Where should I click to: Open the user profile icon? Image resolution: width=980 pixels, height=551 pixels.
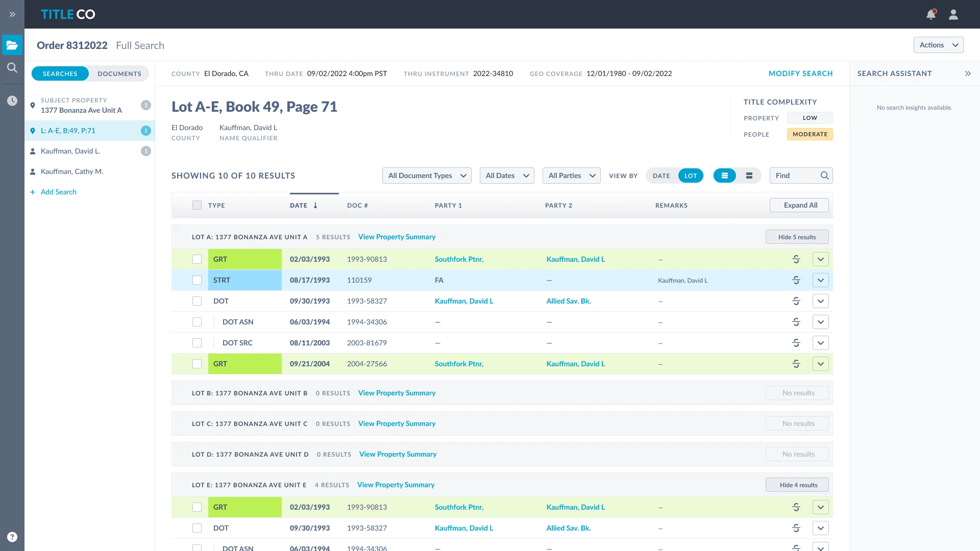[x=953, y=14]
